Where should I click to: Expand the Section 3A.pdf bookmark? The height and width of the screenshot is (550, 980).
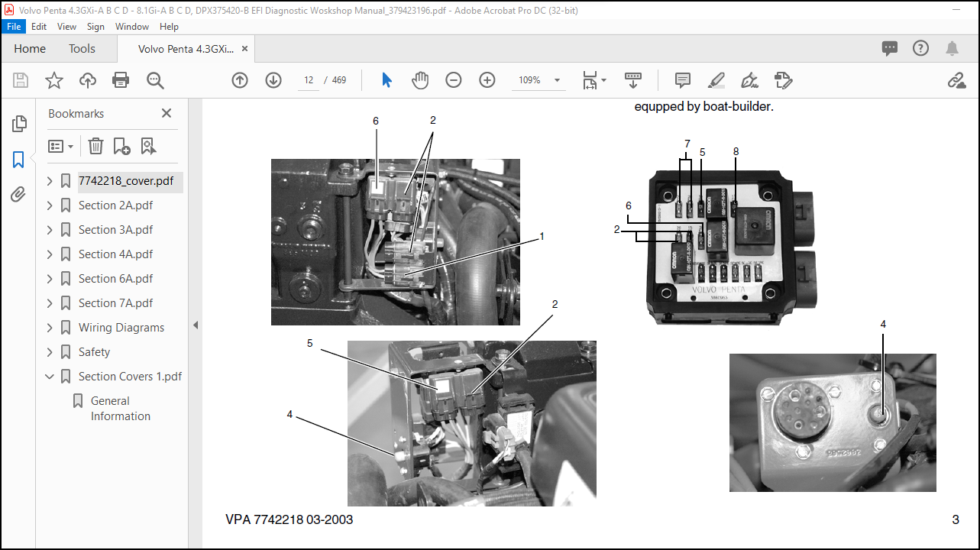point(50,230)
